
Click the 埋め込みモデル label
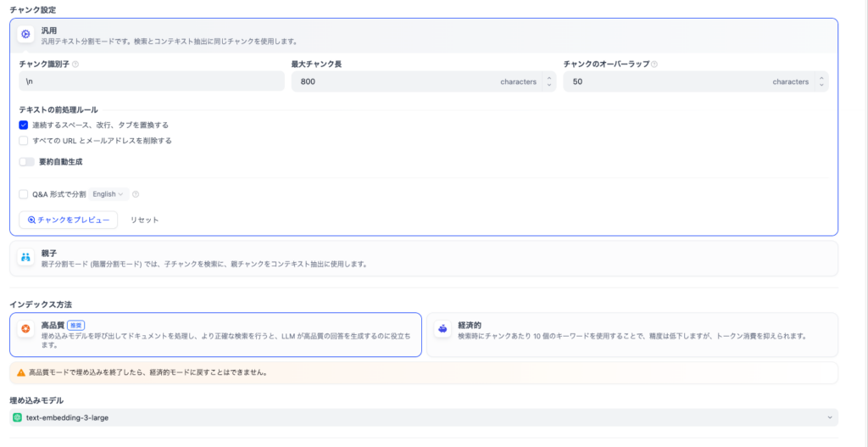[x=36, y=400]
